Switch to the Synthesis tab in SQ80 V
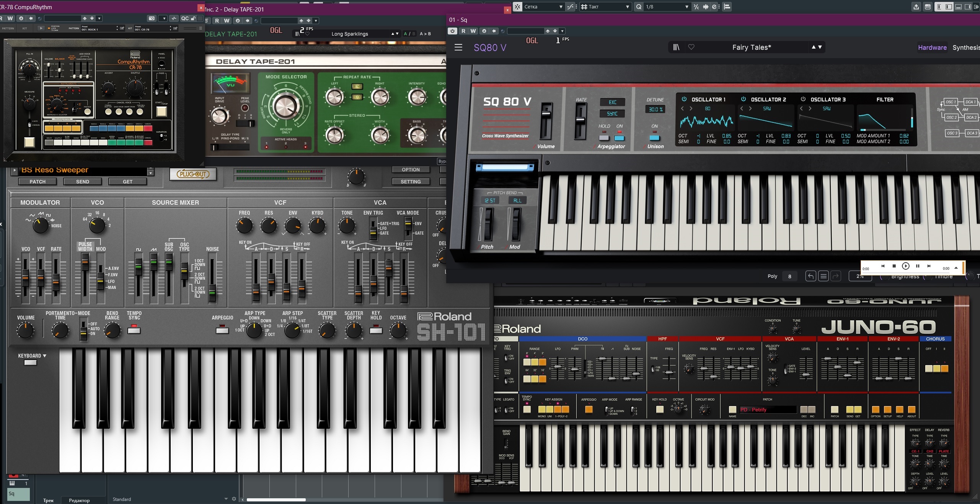 (966, 47)
